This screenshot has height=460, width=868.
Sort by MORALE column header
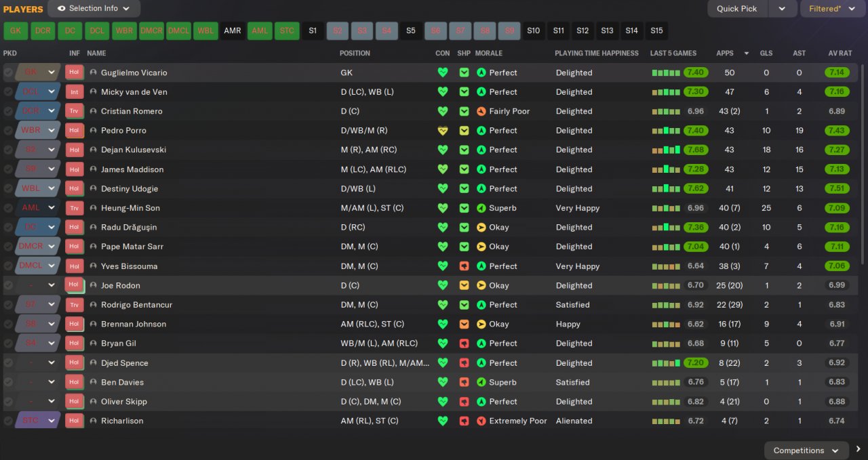[x=489, y=53]
